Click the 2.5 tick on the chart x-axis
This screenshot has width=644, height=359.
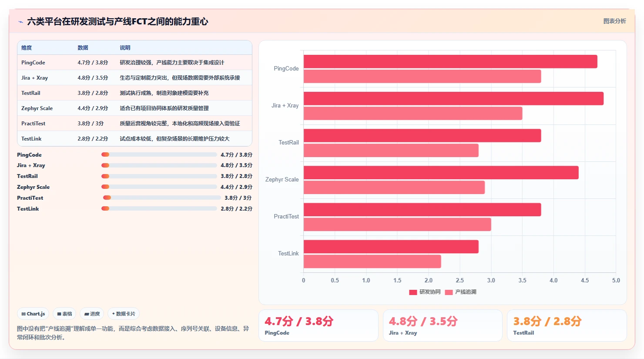(460, 280)
